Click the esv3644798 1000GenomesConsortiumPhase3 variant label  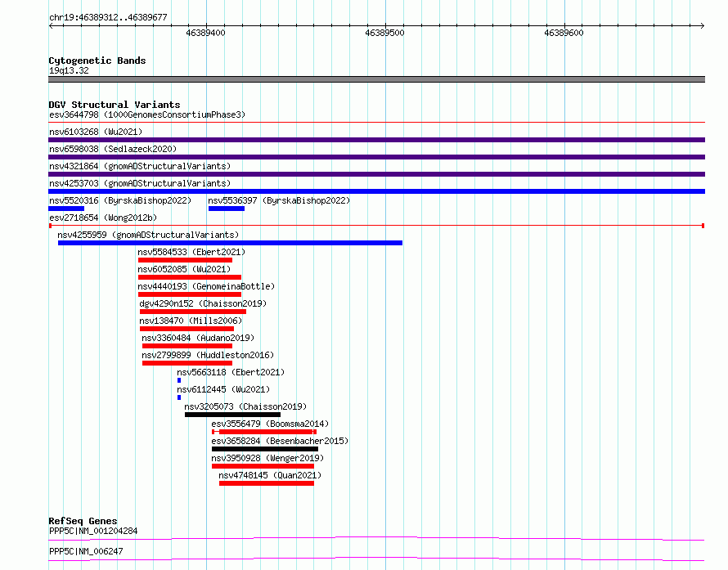coord(147,114)
